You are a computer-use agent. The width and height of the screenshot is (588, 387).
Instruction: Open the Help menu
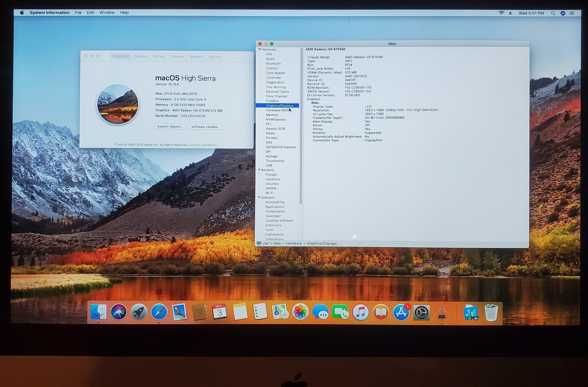pos(124,13)
